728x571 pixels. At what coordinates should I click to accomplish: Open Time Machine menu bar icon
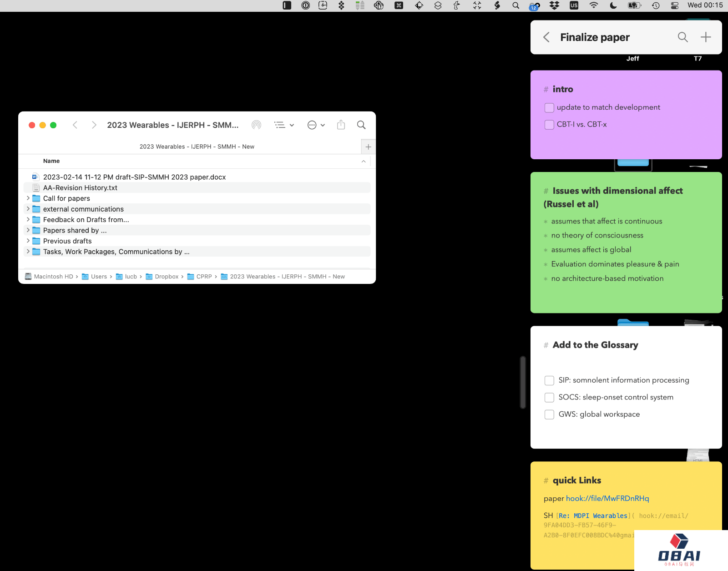click(656, 5)
